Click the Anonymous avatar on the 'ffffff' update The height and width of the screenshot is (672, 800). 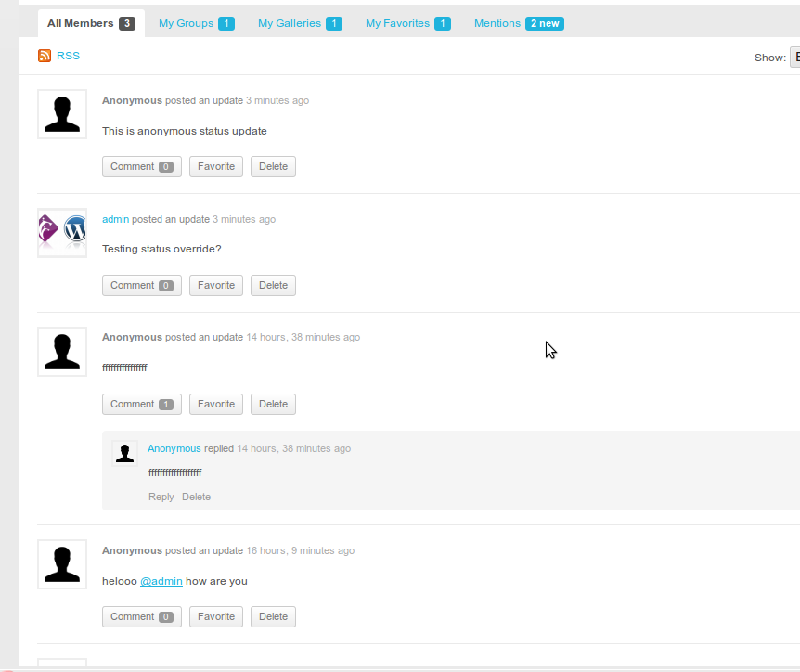click(x=61, y=351)
